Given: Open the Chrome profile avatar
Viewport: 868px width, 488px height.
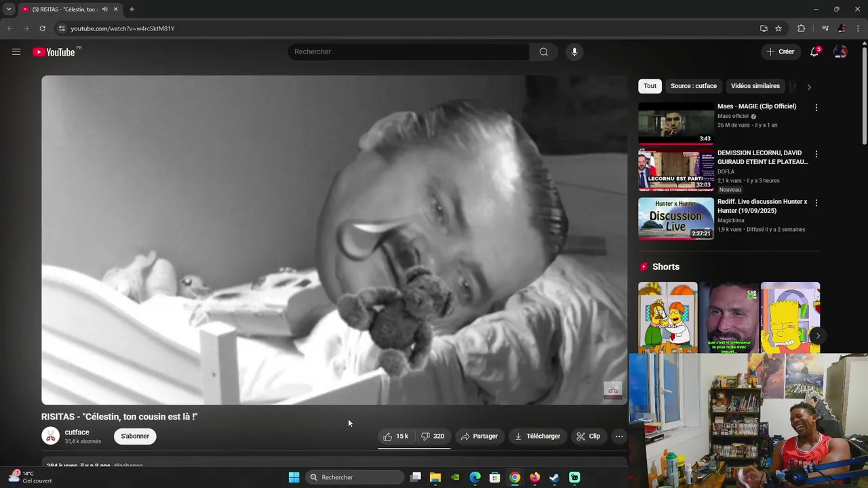Looking at the screenshot, I should [x=842, y=28].
